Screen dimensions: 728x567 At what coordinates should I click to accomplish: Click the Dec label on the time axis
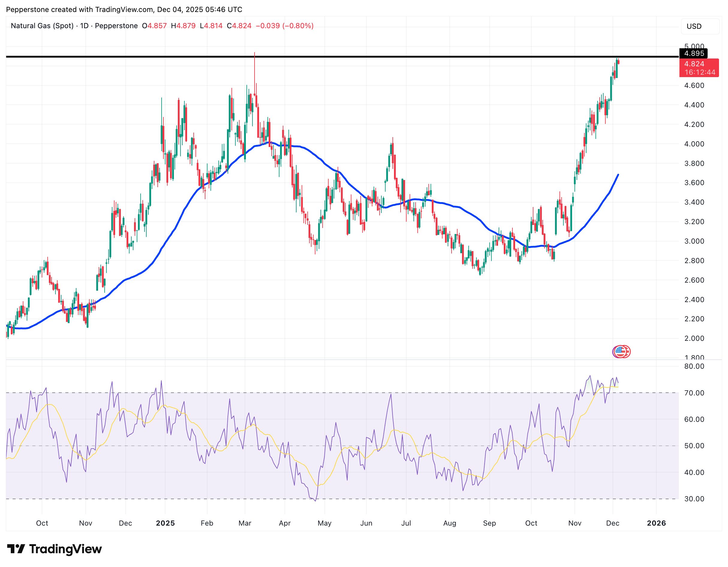click(x=613, y=523)
